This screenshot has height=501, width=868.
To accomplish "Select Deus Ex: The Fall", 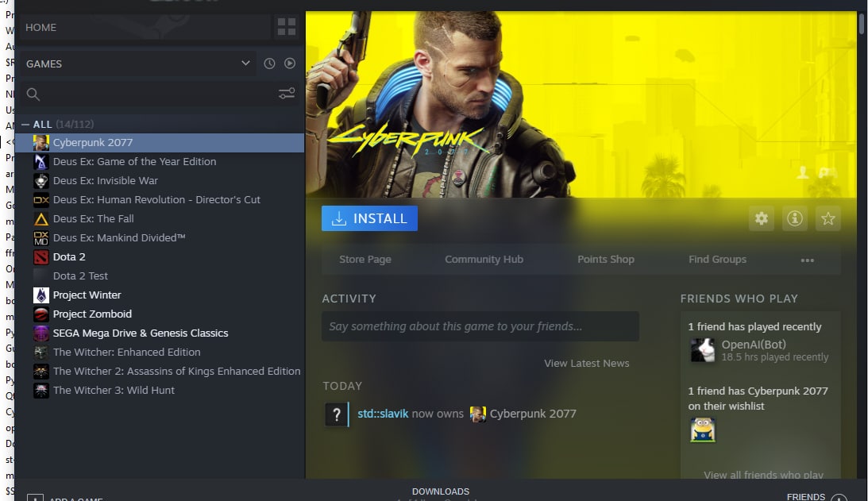I will tap(160, 218).
